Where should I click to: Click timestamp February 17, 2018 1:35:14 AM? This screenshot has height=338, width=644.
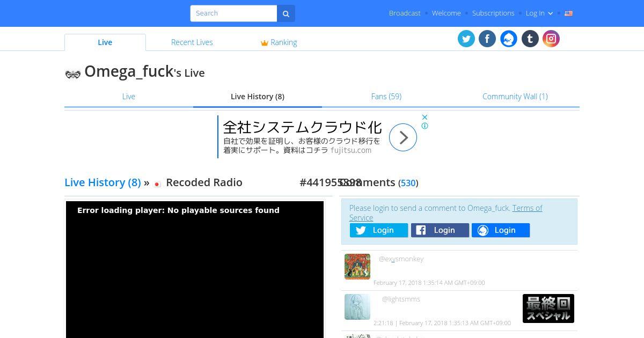(x=429, y=283)
